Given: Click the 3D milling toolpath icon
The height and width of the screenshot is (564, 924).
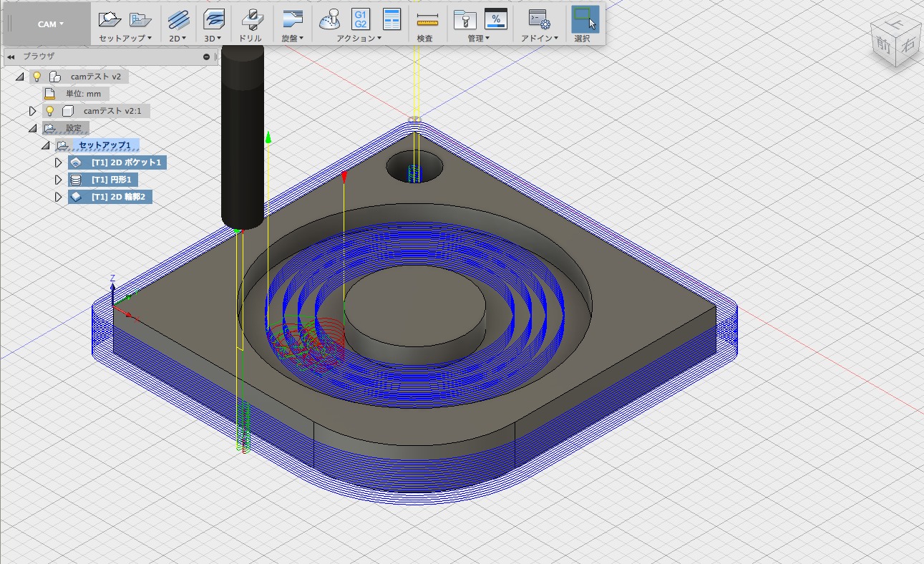Looking at the screenshot, I should [x=213, y=19].
